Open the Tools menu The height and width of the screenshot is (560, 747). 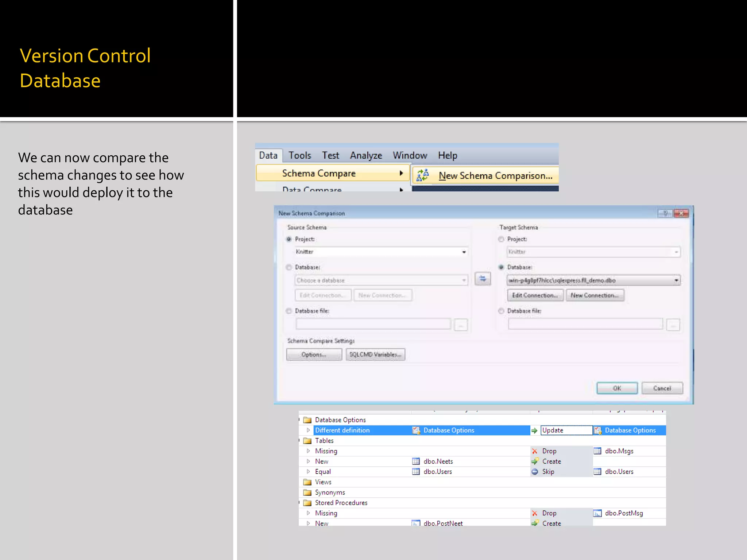coord(300,155)
